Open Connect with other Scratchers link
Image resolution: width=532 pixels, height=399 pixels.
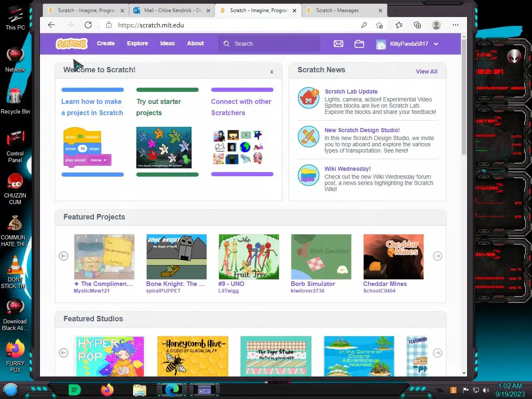click(x=241, y=107)
